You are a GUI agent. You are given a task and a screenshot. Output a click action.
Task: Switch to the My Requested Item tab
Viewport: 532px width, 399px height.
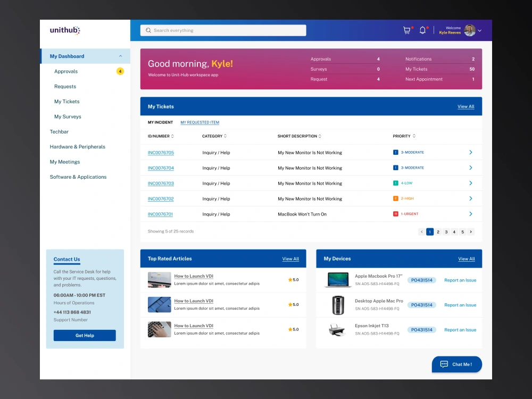pyautogui.click(x=199, y=122)
